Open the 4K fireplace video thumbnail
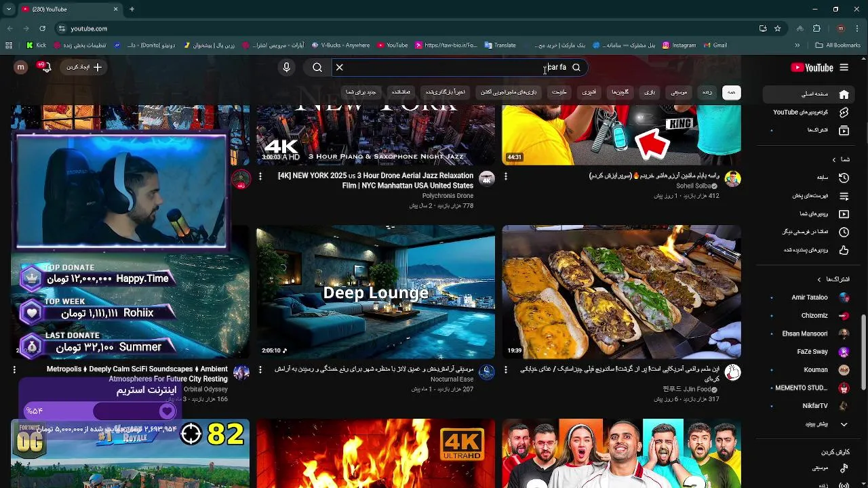868x488 pixels. [376, 453]
